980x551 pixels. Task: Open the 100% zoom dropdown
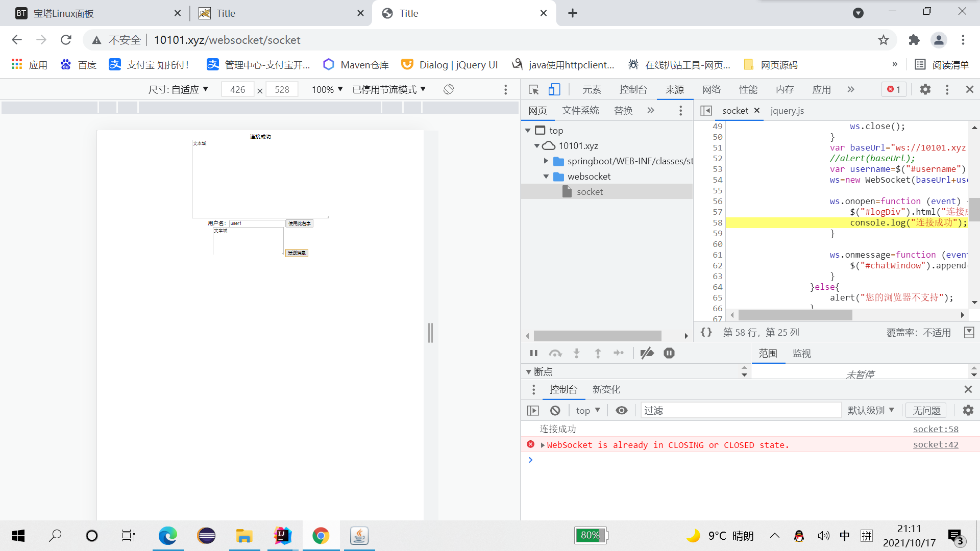[327, 89]
